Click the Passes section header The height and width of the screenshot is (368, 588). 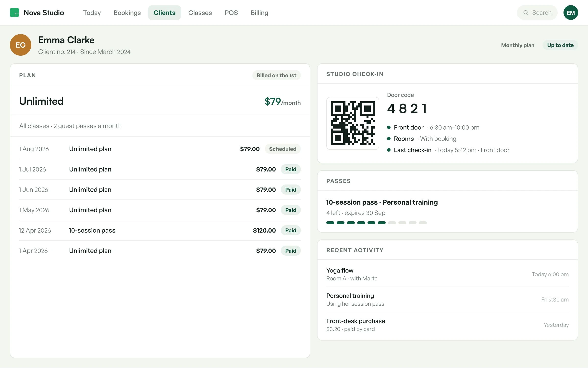tap(338, 181)
